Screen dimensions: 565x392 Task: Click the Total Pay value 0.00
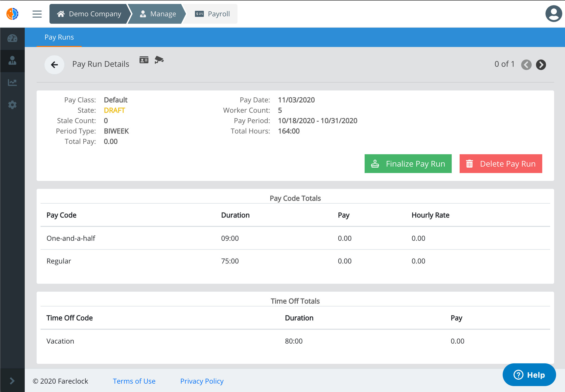coord(111,141)
